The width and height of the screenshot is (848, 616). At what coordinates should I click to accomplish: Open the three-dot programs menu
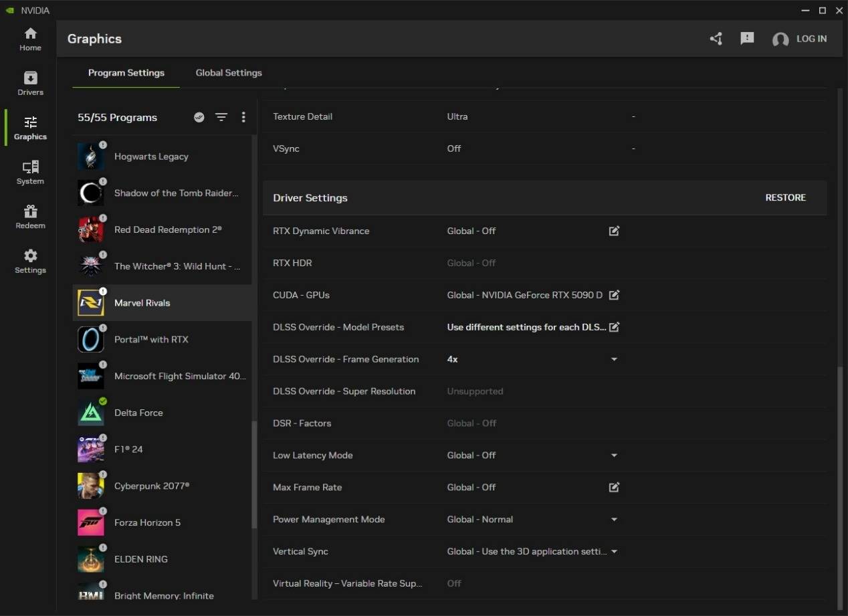pos(243,117)
